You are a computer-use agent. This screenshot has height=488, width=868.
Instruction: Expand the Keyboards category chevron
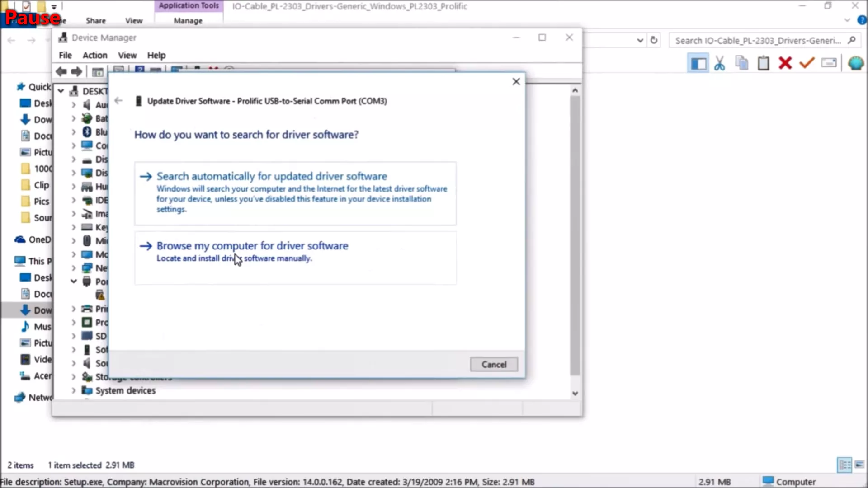point(73,227)
